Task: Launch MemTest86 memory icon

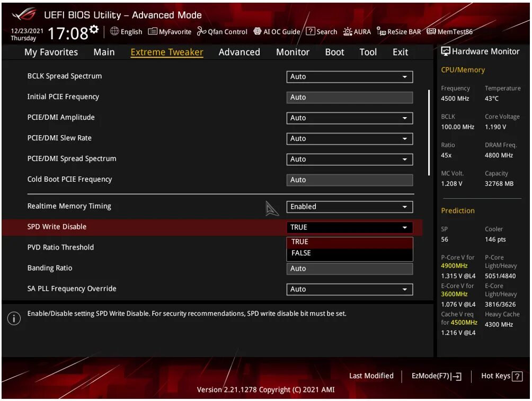Action: click(x=431, y=32)
